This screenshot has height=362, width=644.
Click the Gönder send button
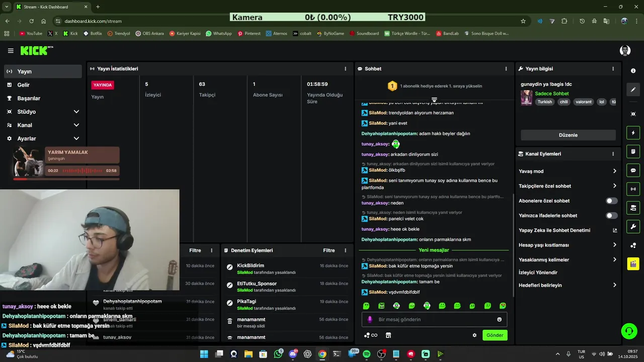pyautogui.click(x=495, y=335)
